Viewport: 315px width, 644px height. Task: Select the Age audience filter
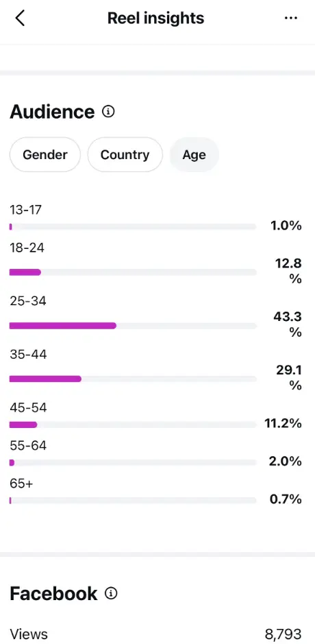point(194,154)
